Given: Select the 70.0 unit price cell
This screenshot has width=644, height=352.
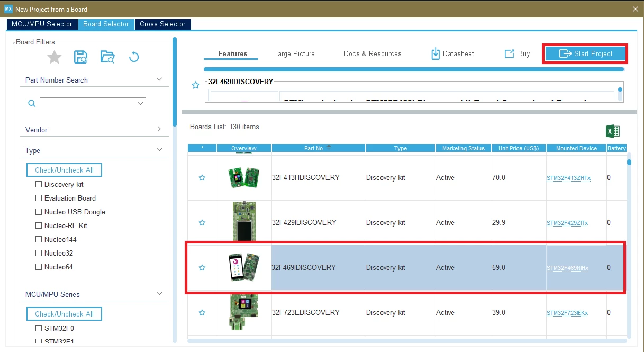Looking at the screenshot, I should coord(519,178).
